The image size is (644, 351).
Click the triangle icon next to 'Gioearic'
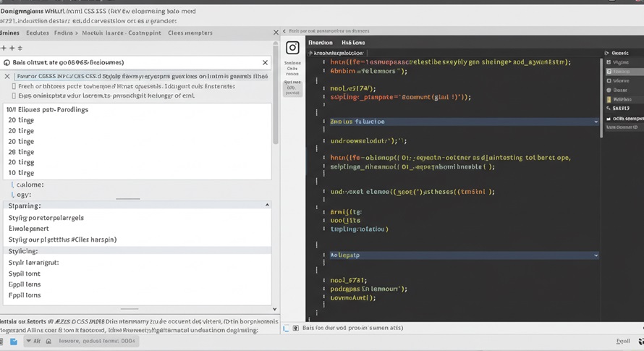[x=606, y=53]
